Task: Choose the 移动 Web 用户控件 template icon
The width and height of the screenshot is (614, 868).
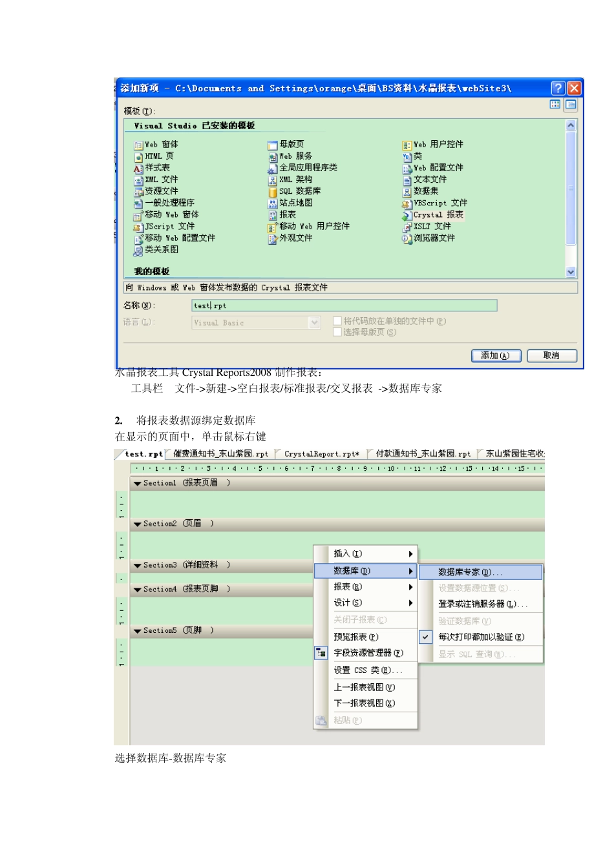Action: point(273,227)
